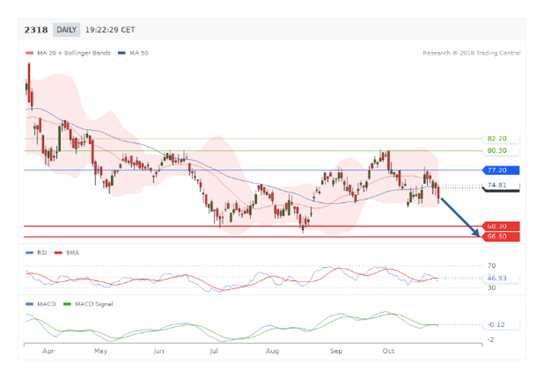Click the Apr axis month label
Image resolution: width=556 pixels, height=384 pixels.
pos(48,351)
